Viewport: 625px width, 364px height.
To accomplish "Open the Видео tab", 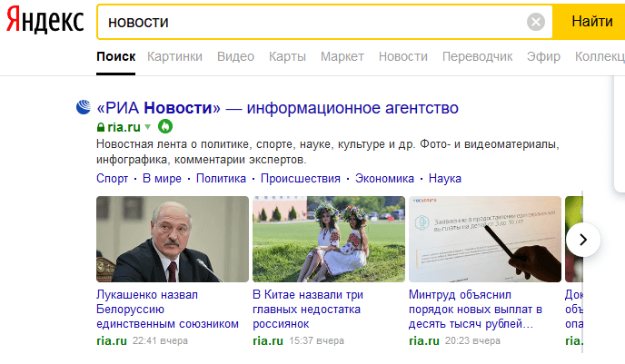I will click(x=235, y=56).
